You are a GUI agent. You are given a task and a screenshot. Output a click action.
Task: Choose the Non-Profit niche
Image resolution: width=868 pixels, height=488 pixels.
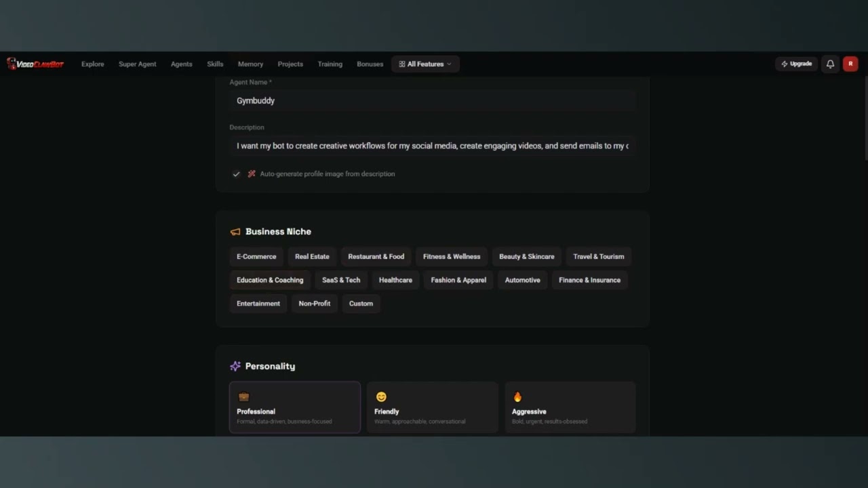coord(315,304)
